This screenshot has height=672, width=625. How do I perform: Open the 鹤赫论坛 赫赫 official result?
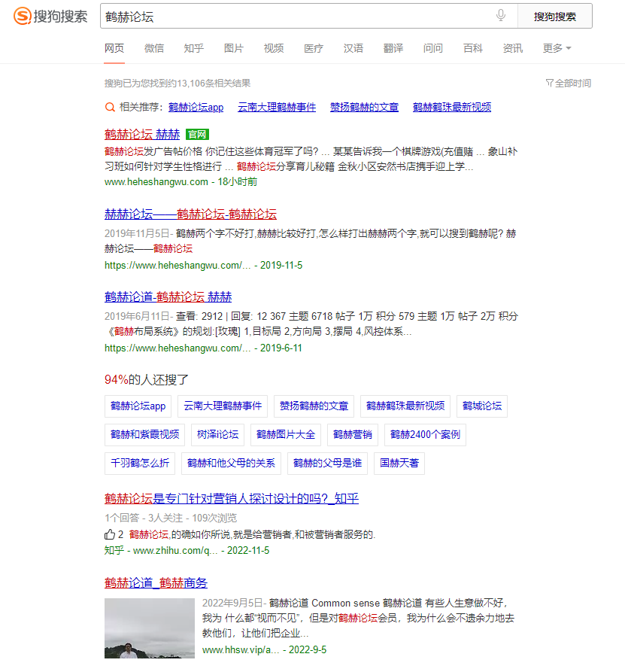(142, 135)
